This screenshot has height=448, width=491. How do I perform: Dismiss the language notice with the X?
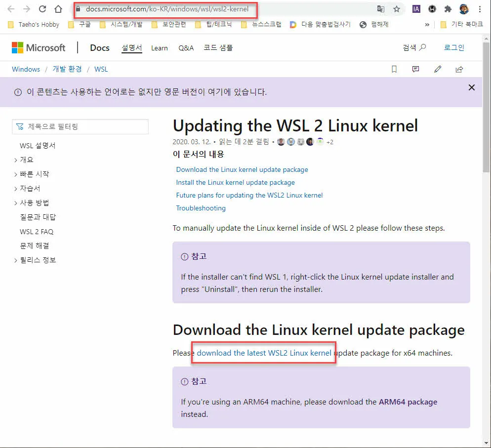(472, 87)
